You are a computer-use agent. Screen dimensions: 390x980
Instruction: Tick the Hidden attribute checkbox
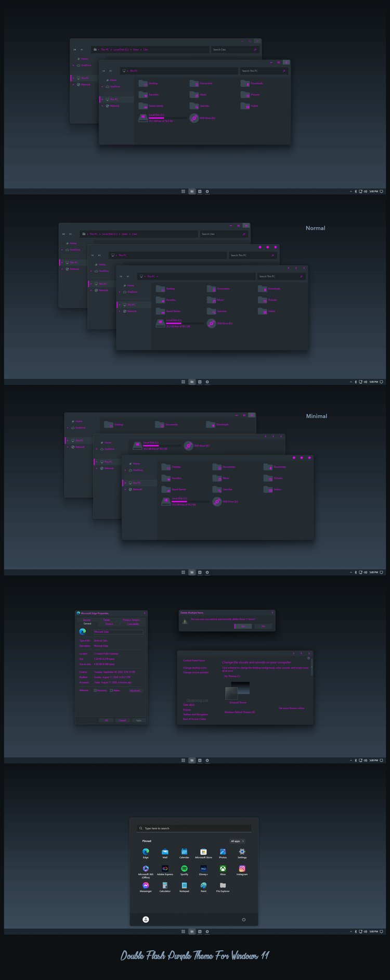pyautogui.click(x=111, y=691)
